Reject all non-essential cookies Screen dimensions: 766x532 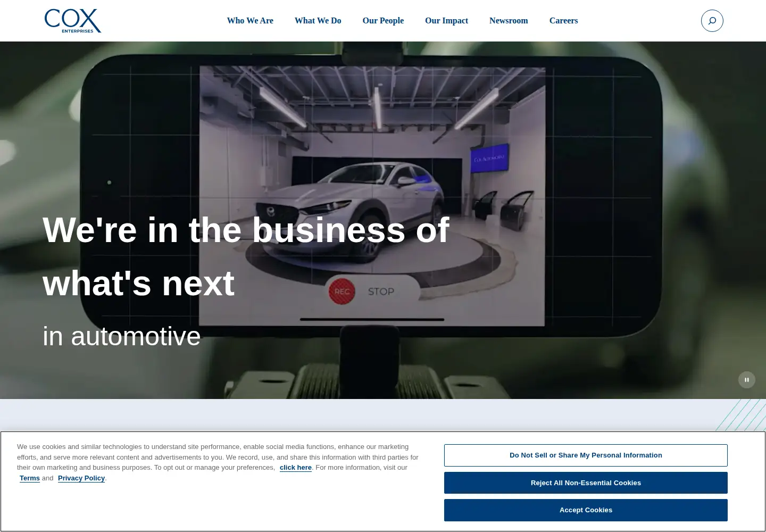pos(586,483)
